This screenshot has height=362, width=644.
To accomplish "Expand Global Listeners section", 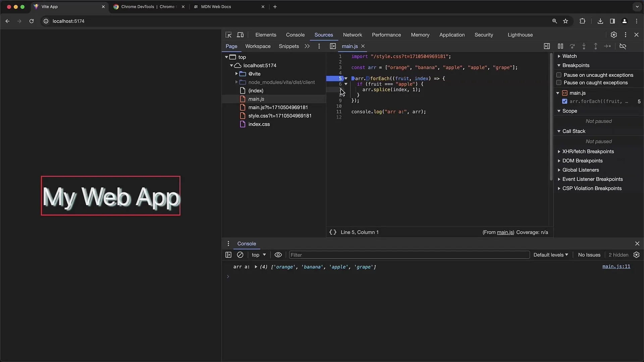I will tap(559, 170).
